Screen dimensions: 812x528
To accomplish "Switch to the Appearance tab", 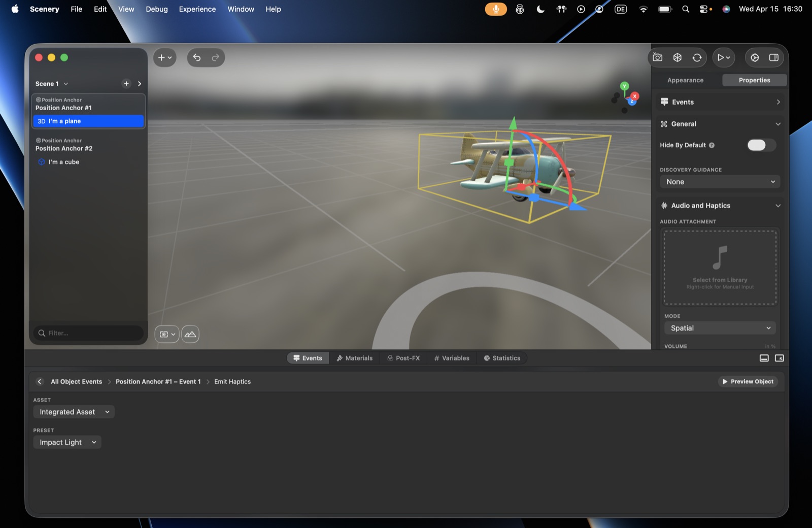I will pyautogui.click(x=685, y=80).
